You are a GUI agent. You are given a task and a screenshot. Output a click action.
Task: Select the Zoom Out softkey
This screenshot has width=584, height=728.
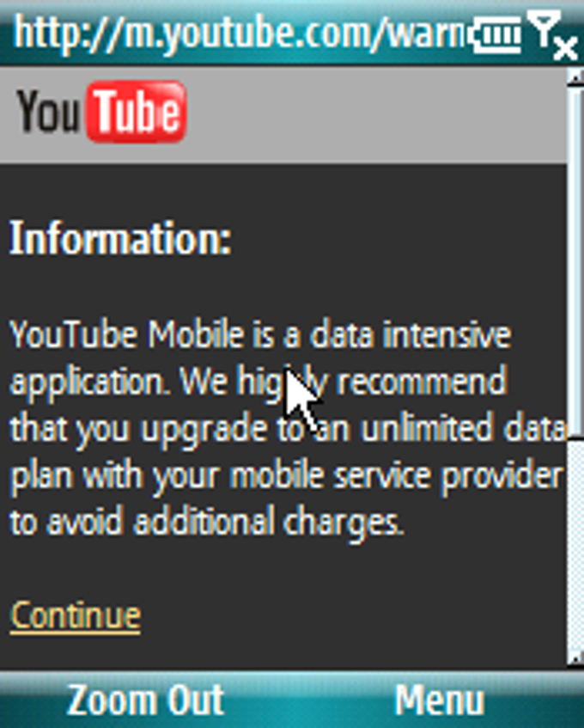[x=145, y=700]
